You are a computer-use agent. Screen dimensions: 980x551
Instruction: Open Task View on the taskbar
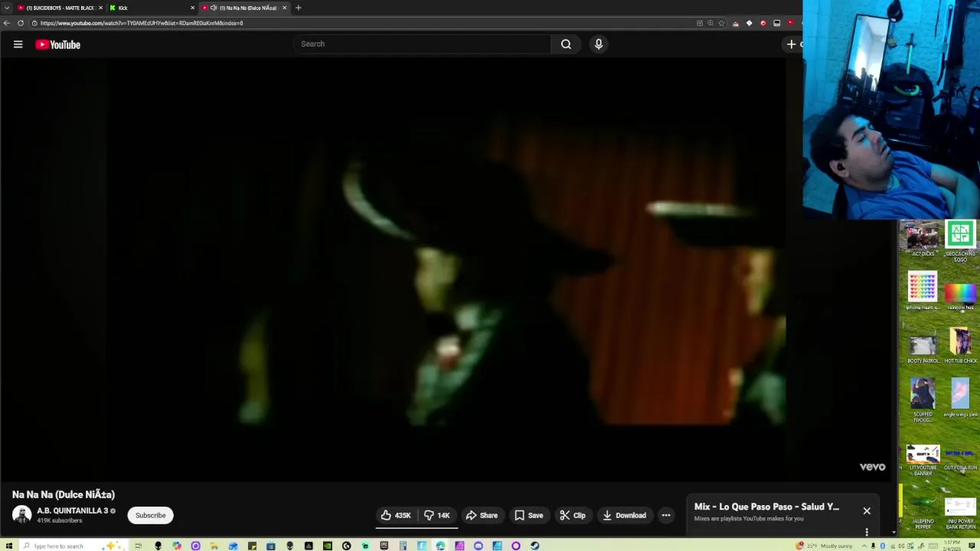point(138,546)
